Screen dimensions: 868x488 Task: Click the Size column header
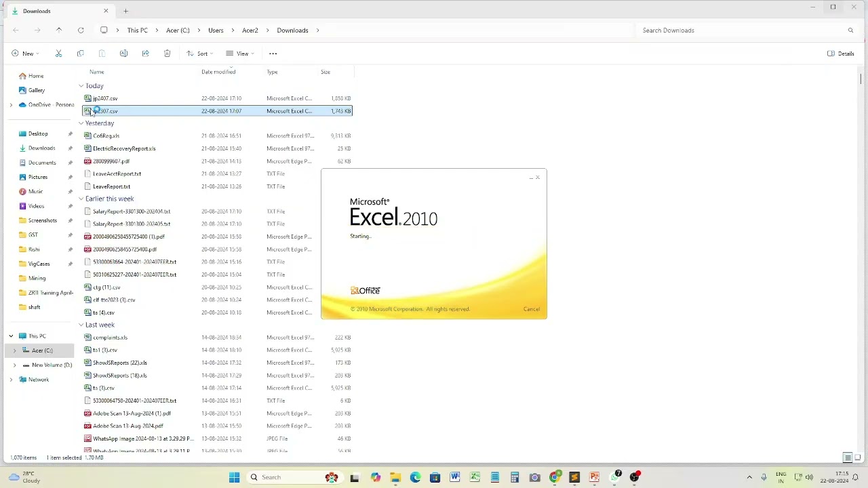pyautogui.click(x=325, y=72)
